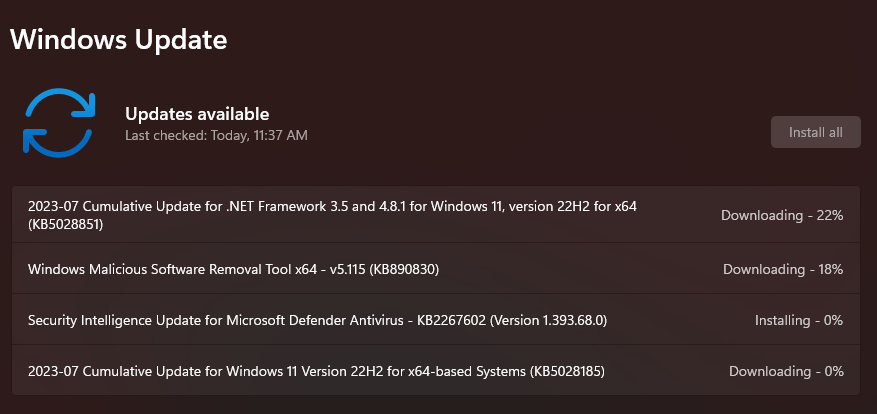Click the Downloading - 18% status
Viewport: 877px width, 414px height.
(783, 269)
